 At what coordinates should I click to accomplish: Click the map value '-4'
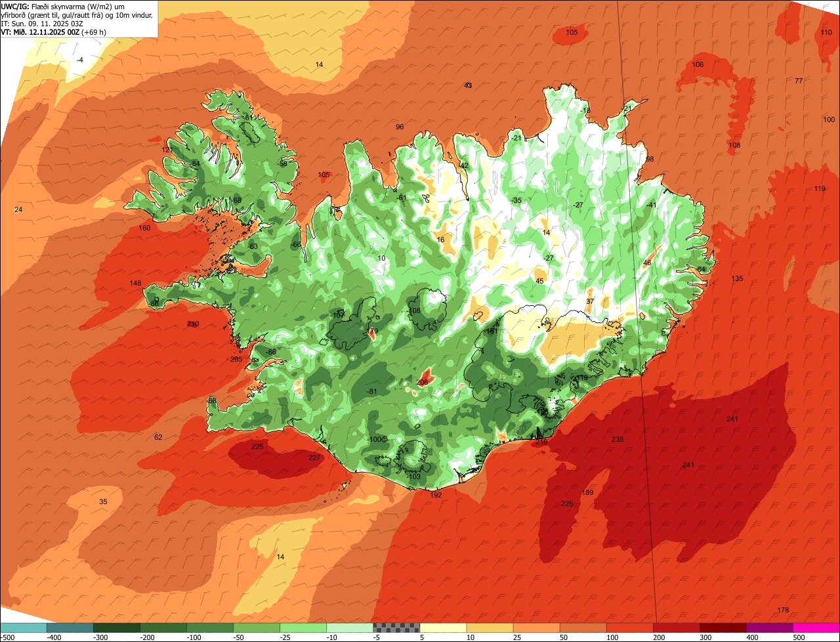tap(80, 60)
